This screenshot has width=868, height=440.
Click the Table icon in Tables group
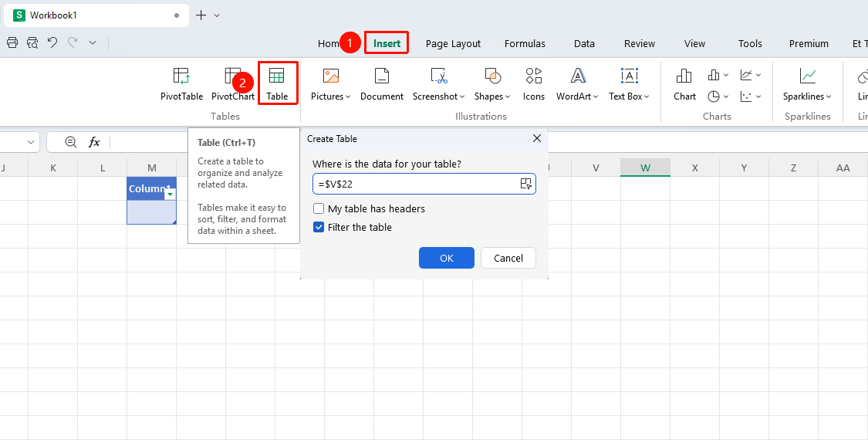coord(277,76)
